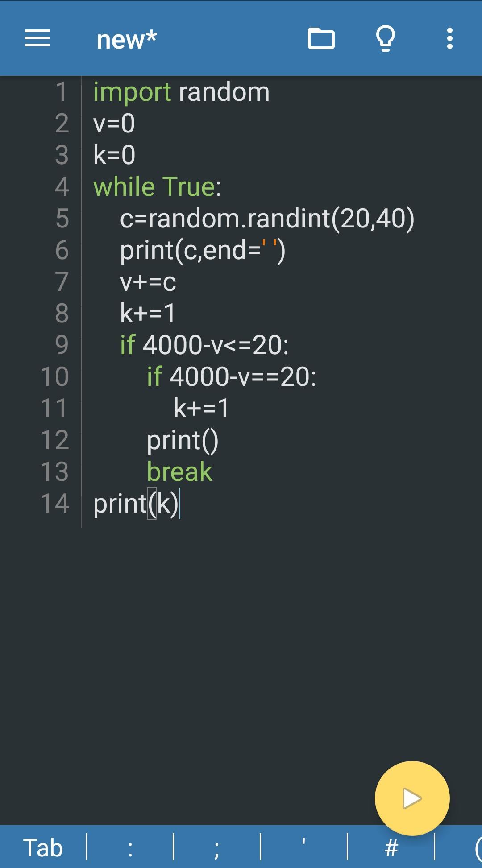
Task: Select line number 14 in gutter
Action: coord(54,503)
